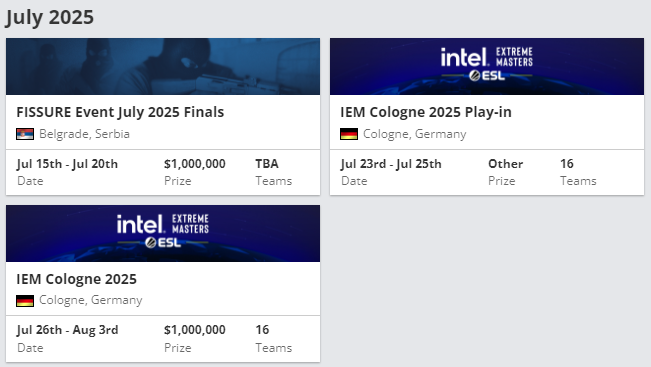Screen dimensions: 651x367
Task: Click Belgrade, Serbia location text
Action: (84, 134)
